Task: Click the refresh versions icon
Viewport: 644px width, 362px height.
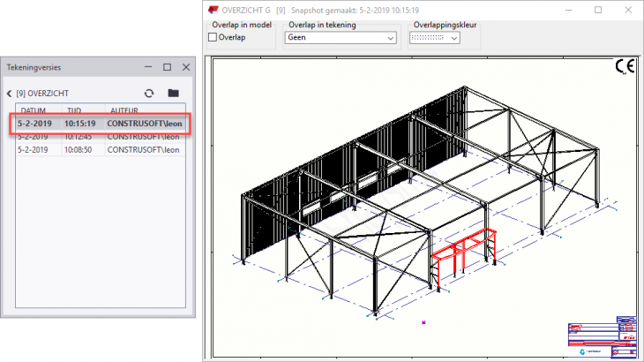Action: (149, 93)
